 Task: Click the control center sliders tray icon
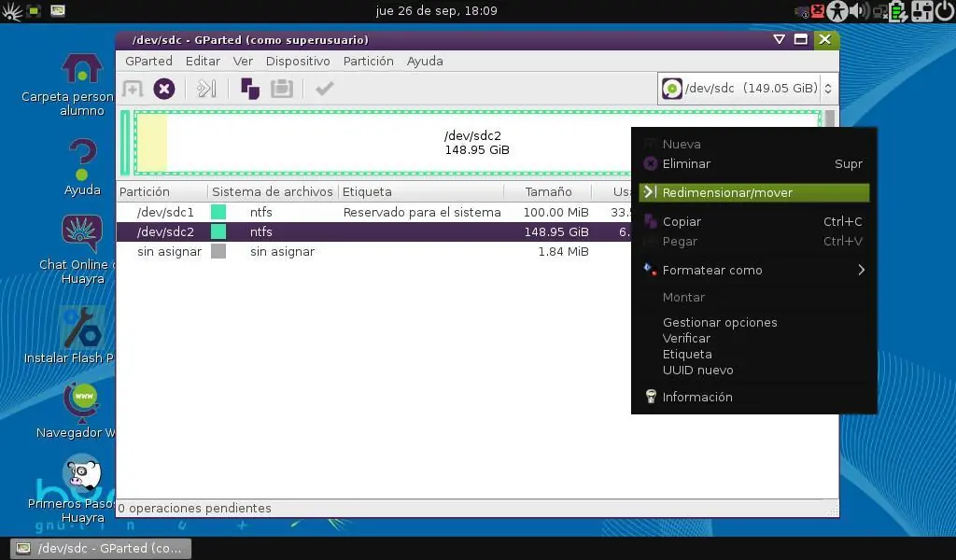click(921, 11)
